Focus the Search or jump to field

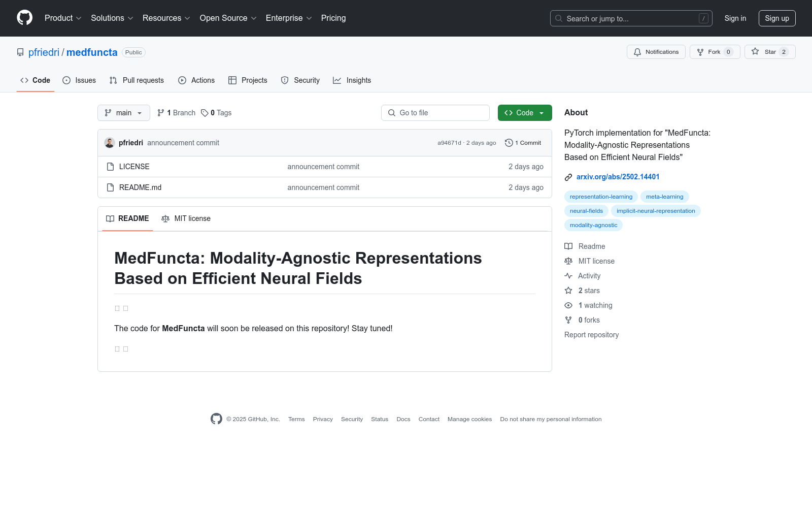tap(631, 18)
